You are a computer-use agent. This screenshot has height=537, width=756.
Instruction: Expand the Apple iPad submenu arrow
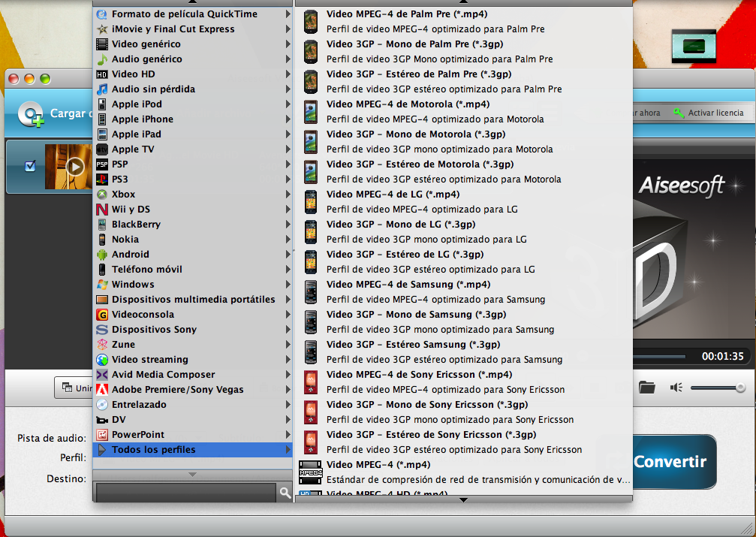coord(288,134)
